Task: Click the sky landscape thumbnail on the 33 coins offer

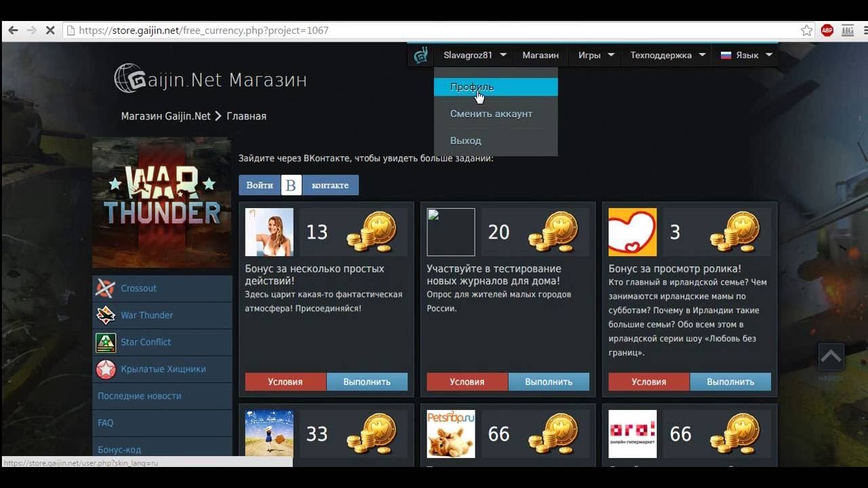Action: (269, 434)
